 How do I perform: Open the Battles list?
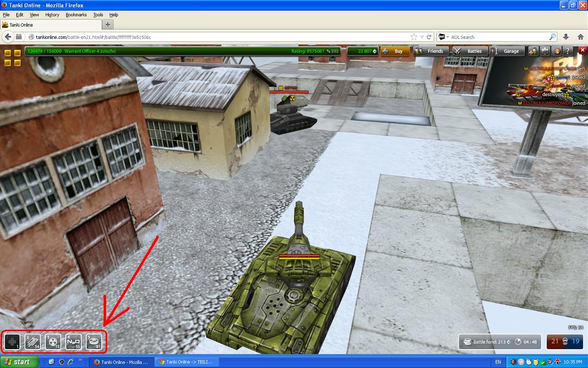point(470,51)
